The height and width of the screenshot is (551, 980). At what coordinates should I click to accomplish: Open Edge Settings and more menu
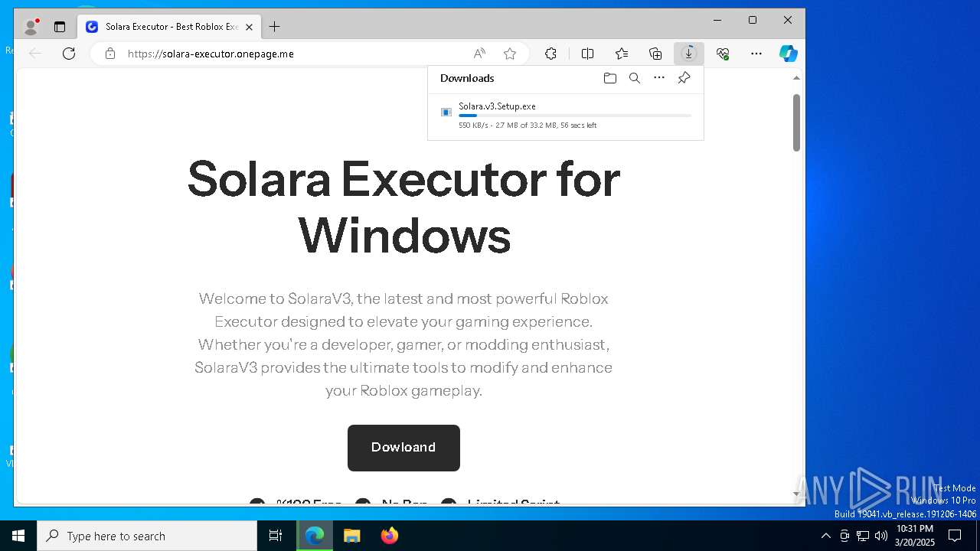pos(756,54)
